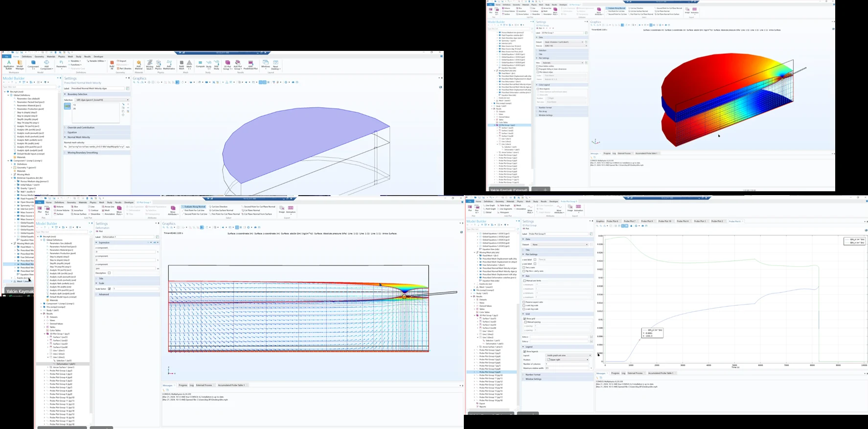The image size is (868, 429).
Task: Click the Compute study icon
Action: (x=200, y=64)
